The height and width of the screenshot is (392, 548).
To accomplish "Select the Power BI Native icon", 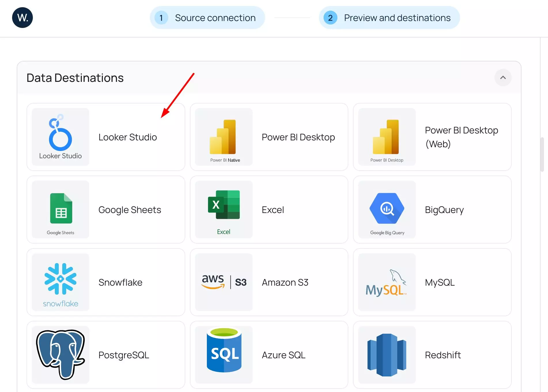I will click(x=224, y=137).
